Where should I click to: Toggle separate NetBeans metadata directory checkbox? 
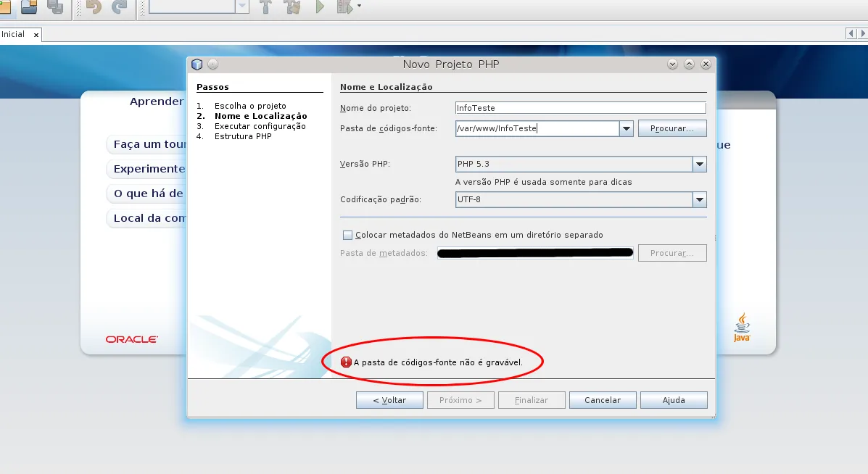pyautogui.click(x=347, y=235)
